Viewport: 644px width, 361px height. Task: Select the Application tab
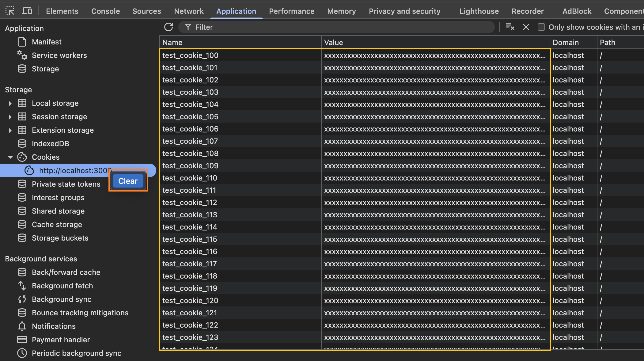coord(236,11)
